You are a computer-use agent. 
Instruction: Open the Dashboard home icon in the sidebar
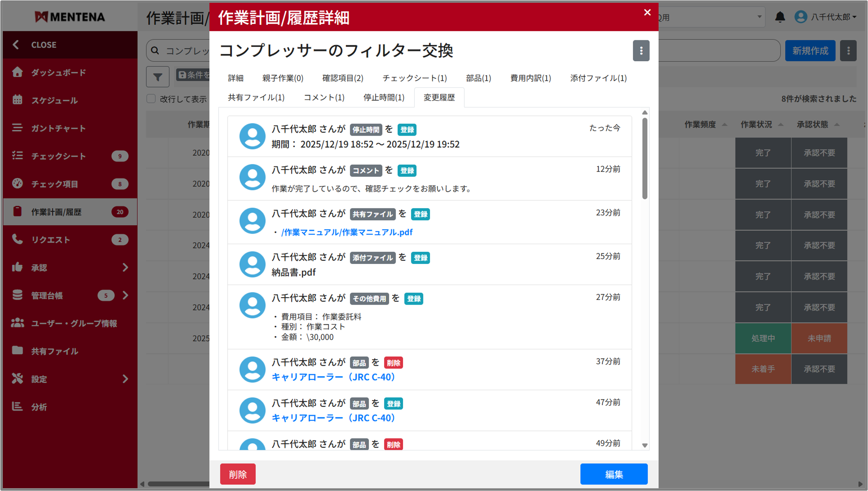click(x=18, y=72)
